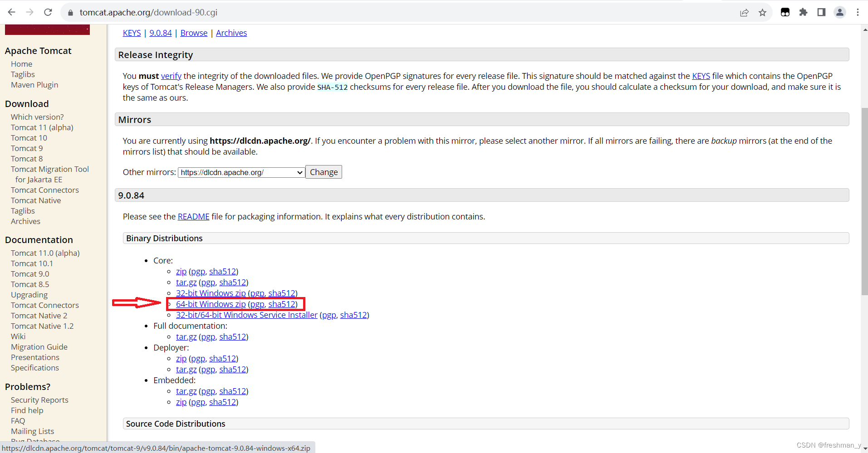868x453 pixels.
Task: Download 64-bit Windows zip
Action: 211,304
